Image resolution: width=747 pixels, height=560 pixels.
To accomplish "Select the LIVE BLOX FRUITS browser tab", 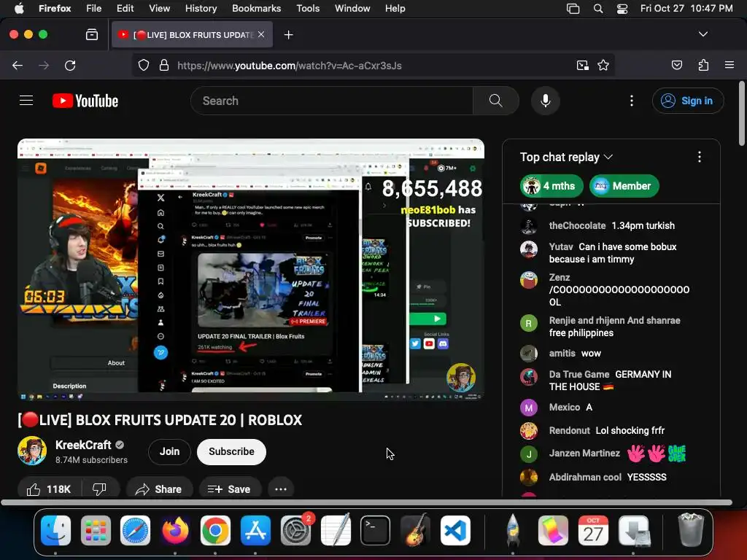I will (x=192, y=35).
